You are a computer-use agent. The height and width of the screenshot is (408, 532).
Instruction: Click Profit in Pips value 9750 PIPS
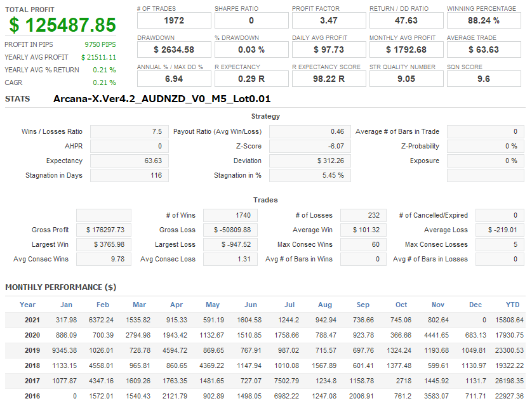100,44
